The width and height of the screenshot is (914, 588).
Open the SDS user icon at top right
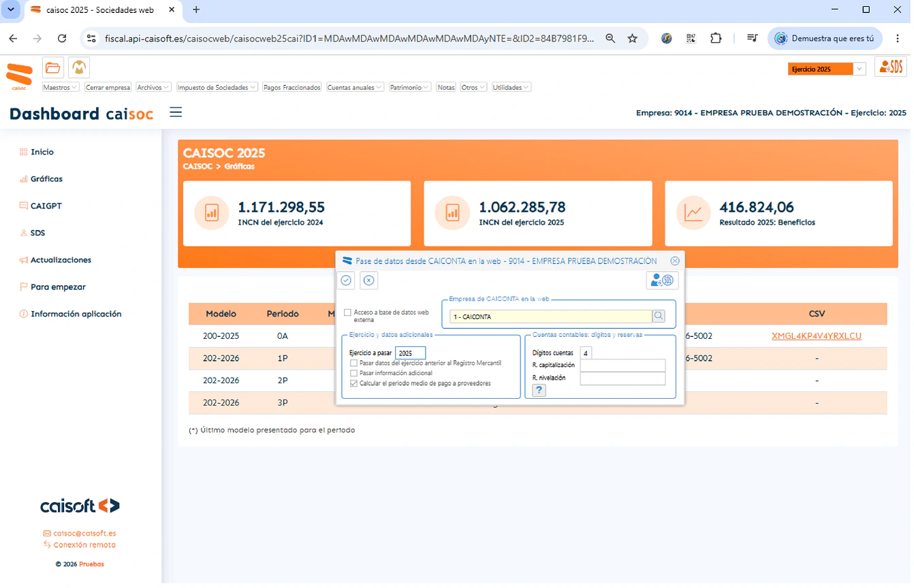click(x=891, y=67)
